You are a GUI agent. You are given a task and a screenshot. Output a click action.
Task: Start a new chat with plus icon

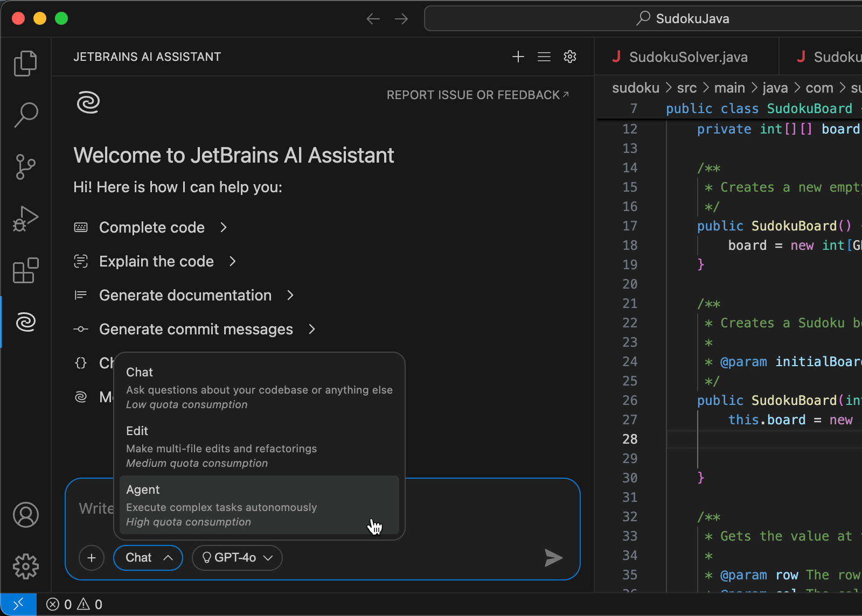pos(518,57)
